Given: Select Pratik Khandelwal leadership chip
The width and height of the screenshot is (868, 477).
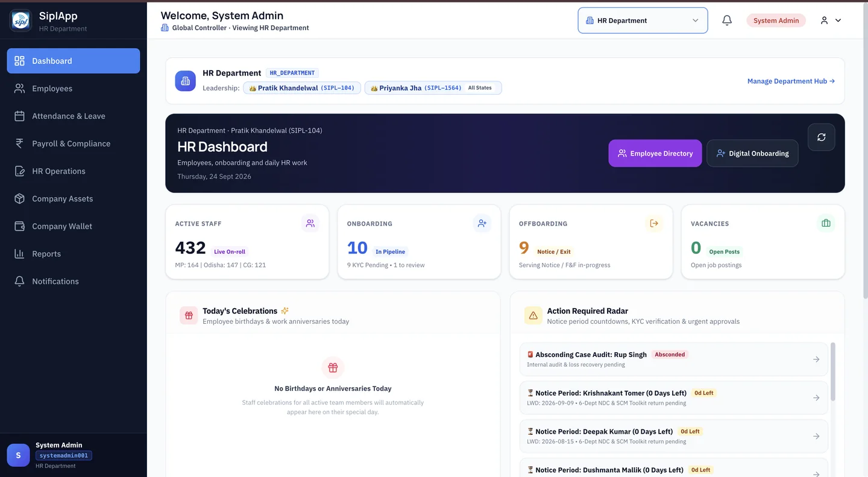Looking at the screenshot, I should pyautogui.click(x=302, y=88).
